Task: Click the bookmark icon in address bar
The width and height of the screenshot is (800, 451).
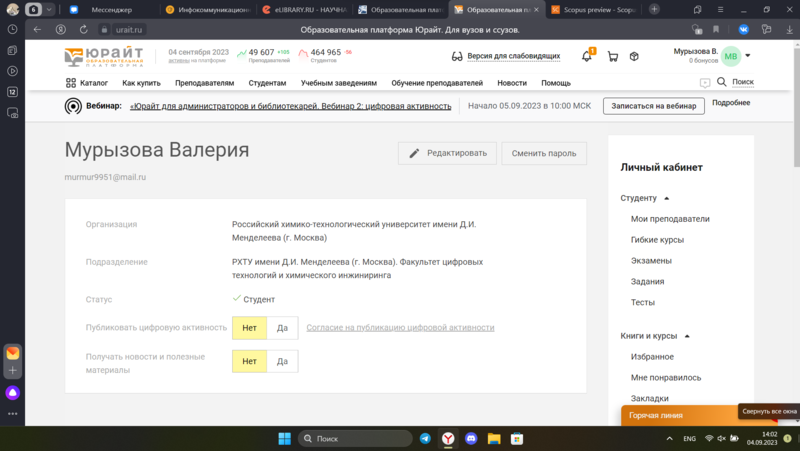Action: (x=716, y=30)
